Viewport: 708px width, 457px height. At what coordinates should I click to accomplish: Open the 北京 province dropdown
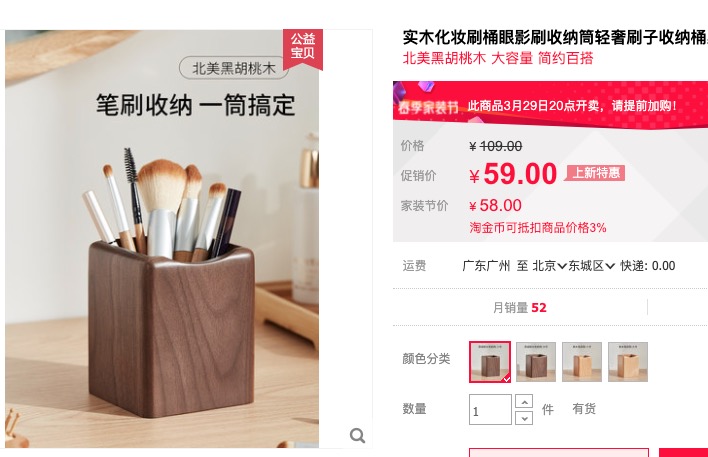(549, 266)
